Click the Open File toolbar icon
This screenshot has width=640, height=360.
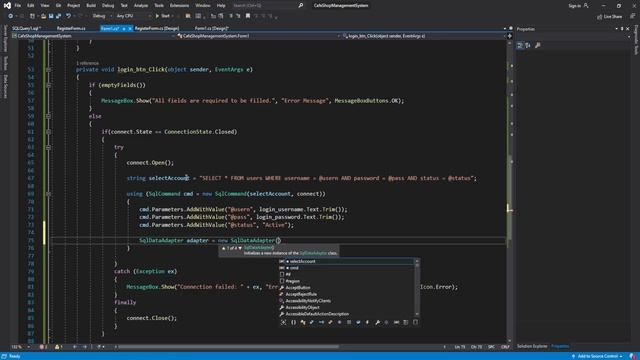point(43,16)
